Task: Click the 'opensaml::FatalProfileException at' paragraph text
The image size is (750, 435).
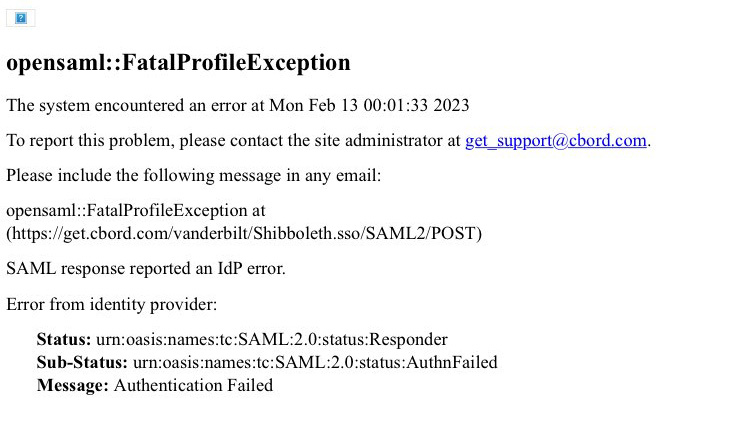Action: click(135, 211)
